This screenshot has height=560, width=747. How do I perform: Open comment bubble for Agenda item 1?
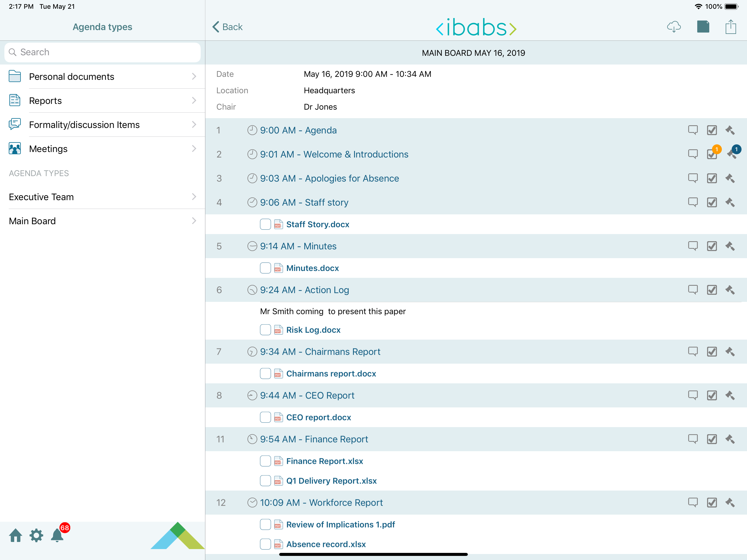click(x=693, y=130)
